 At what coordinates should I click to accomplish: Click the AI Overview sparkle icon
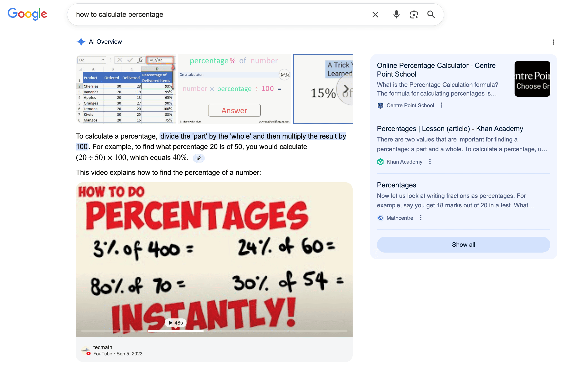click(x=81, y=42)
